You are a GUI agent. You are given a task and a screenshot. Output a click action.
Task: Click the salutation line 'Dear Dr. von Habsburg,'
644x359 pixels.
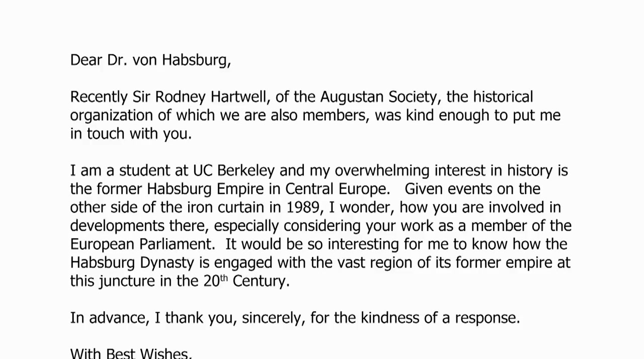150,60
